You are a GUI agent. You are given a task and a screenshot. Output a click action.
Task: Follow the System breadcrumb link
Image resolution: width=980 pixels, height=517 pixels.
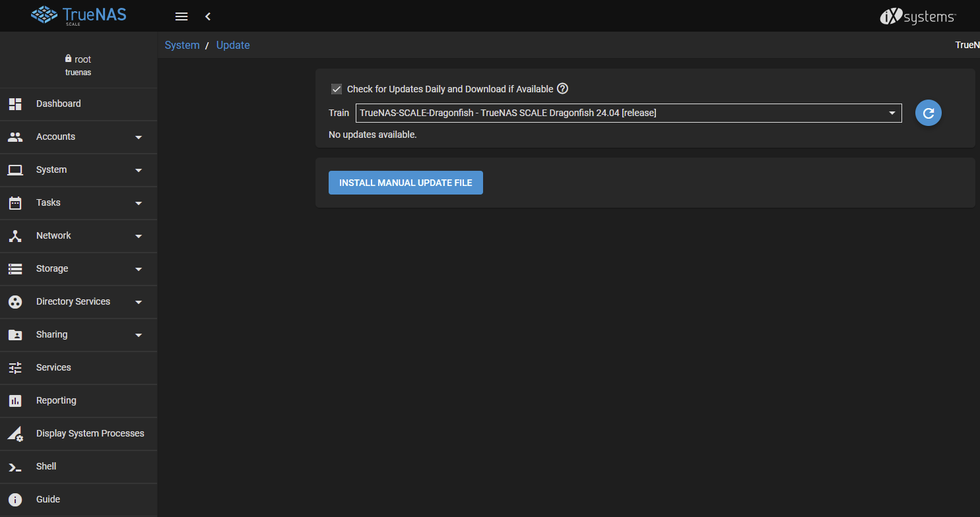pyautogui.click(x=182, y=45)
